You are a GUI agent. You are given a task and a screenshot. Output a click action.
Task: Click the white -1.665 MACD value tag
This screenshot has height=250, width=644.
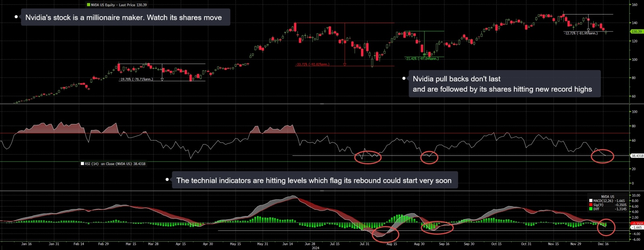pos(636,227)
